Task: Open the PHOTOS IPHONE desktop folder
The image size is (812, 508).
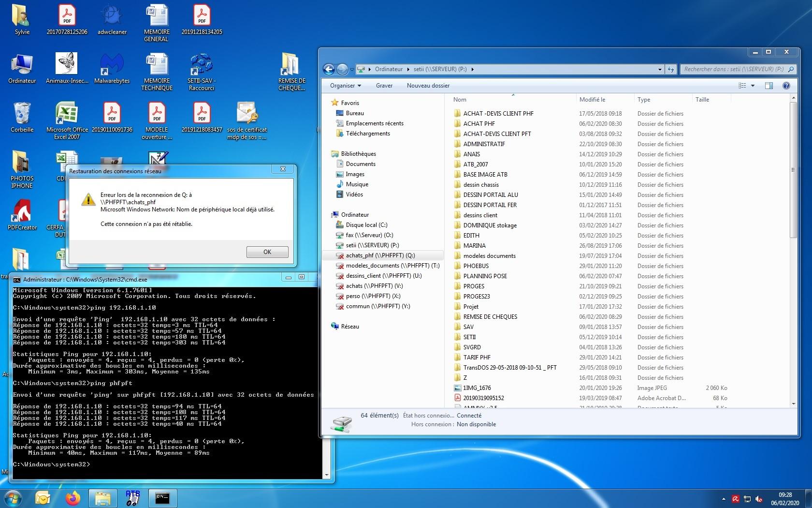Action: (22, 169)
